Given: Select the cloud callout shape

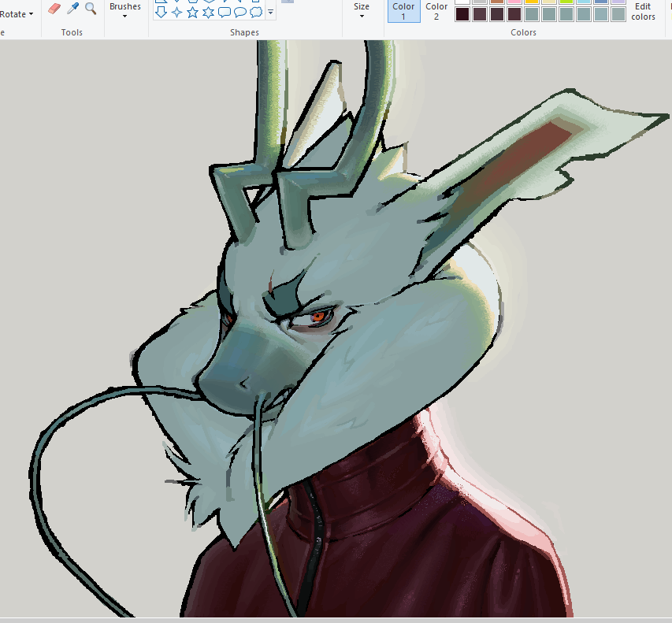Looking at the screenshot, I should pos(256,13).
